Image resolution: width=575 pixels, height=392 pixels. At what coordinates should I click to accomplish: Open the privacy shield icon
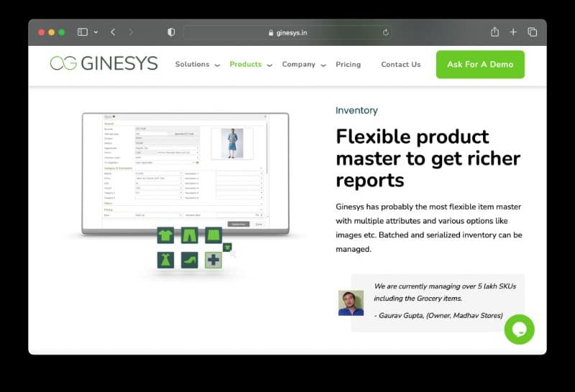171,32
